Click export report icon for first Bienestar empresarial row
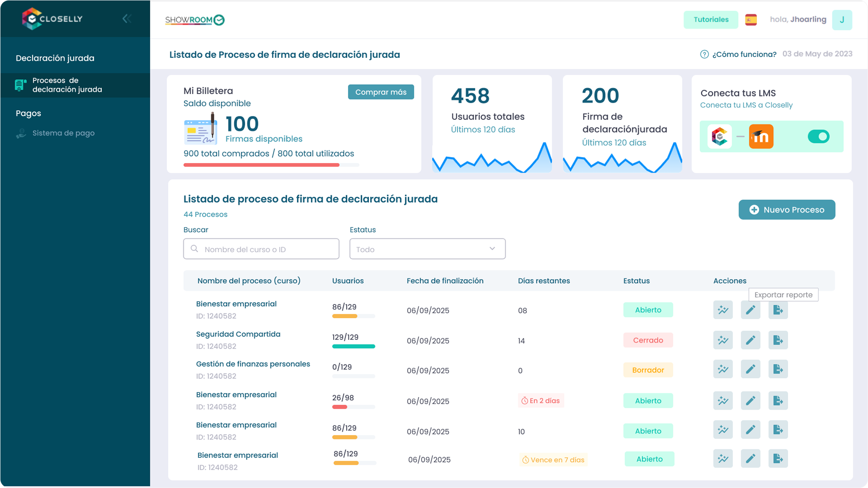This screenshot has width=868, height=488. (778, 310)
